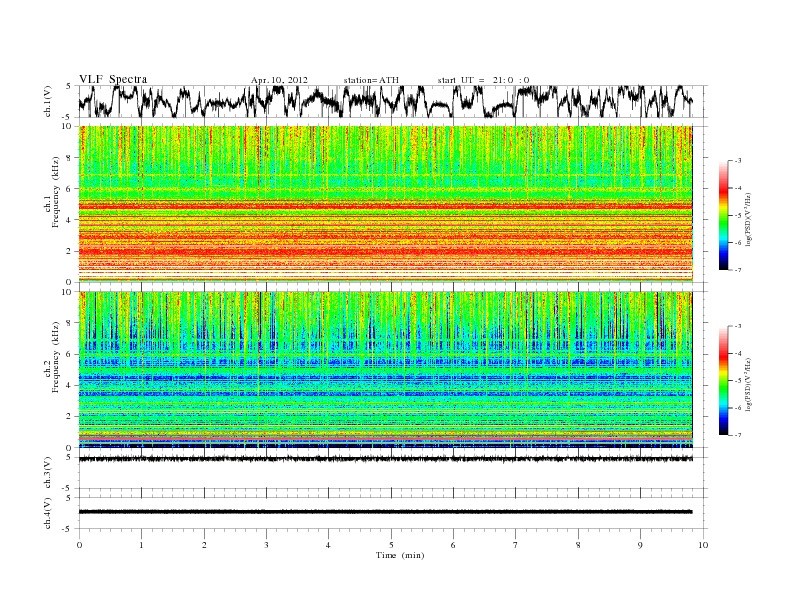792x612 pixels.
Task: Click the ch.1 colorbar 'log(PSD)(V²/Hz)' label
Action: 749,219
